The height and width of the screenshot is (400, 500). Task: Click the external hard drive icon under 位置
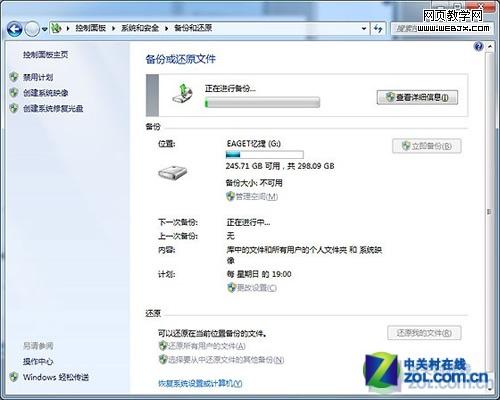pyautogui.click(x=173, y=173)
